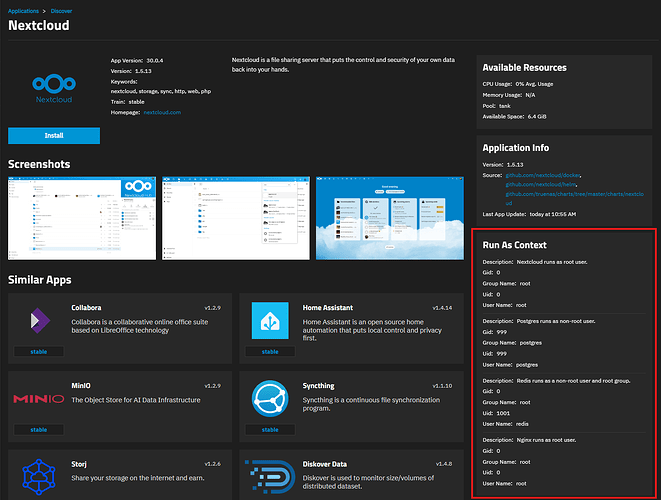Open the Syncthing app icon
Viewport: 661px width, 500px height.
[270, 398]
